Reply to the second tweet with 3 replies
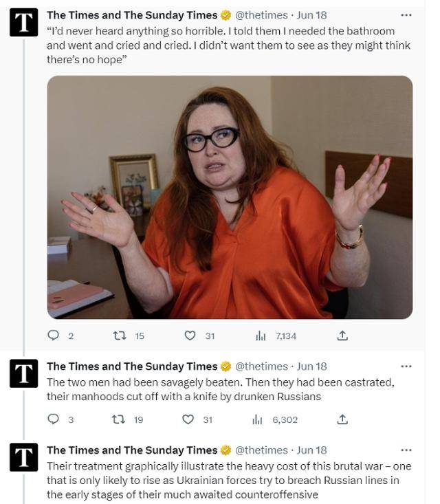440x504 pixels. tap(53, 419)
